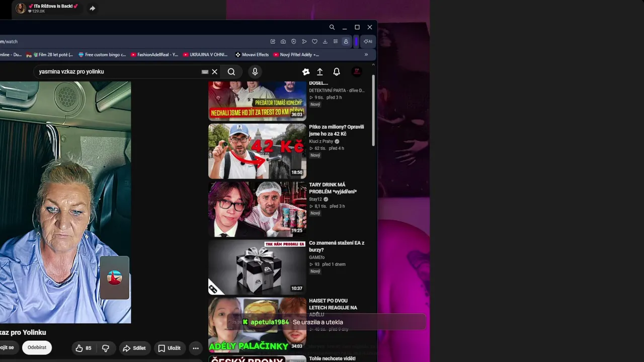The height and width of the screenshot is (362, 644).
Task: Start voice search with the microphone
Action: pyautogui.click(x=255, y=72)
